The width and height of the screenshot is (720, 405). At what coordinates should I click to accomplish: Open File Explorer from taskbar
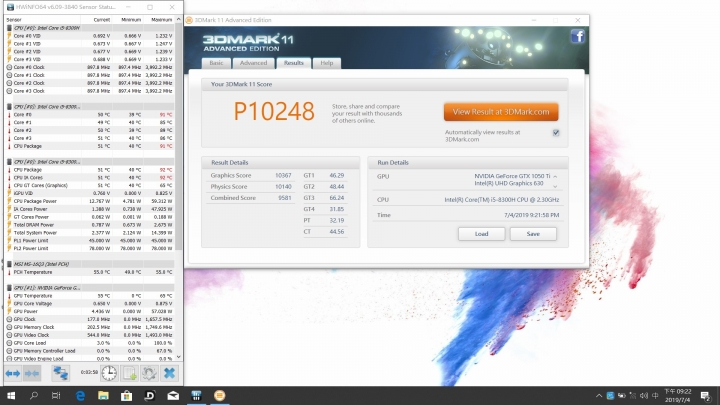pos(103,395)
